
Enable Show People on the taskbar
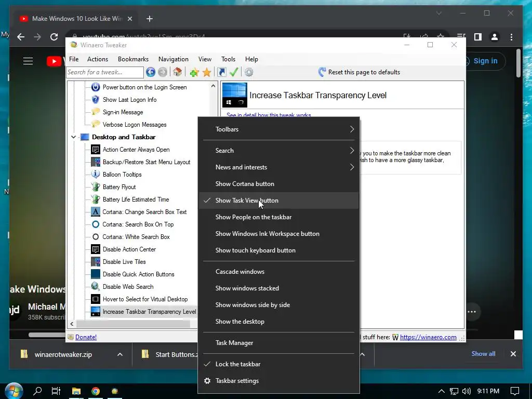pyautogui.click(x=278, y=217)
